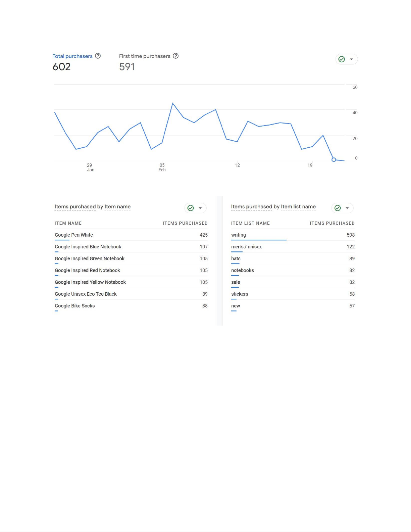Viewport: 411px width, 532px height.
Task: Click green check icon on Item name card
Action: [191, 208]
